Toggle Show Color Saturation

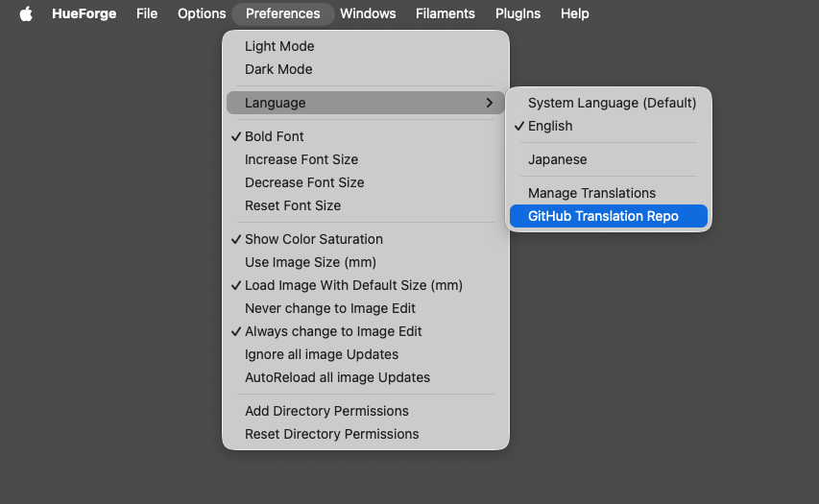click(366, 239)
